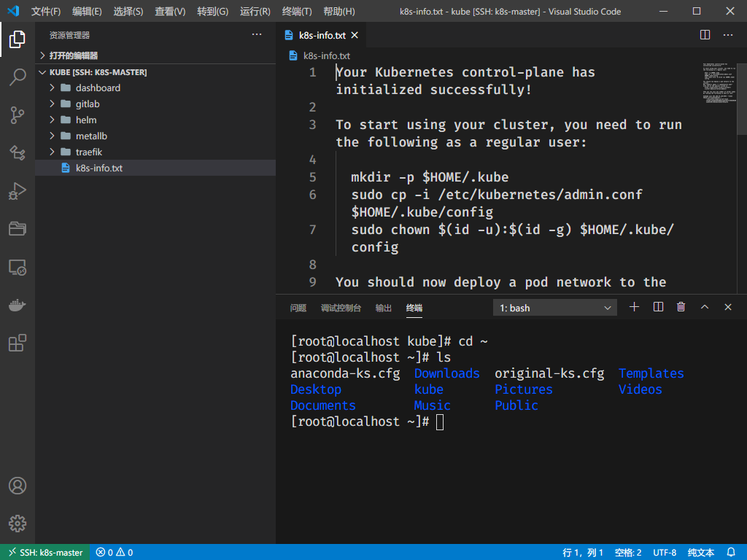Open the Search view in activity bar
The image size is (747, 560).
coord(18,77)
